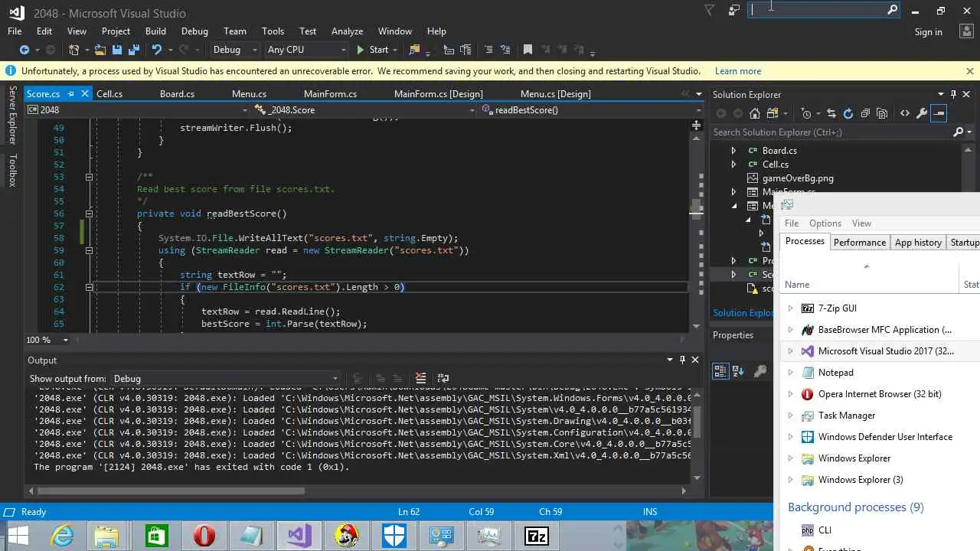Image resolution: width=980 pixels, height=551 pixels.
Task: Save the current file with Save icon
Action: [x=117, y=50]
